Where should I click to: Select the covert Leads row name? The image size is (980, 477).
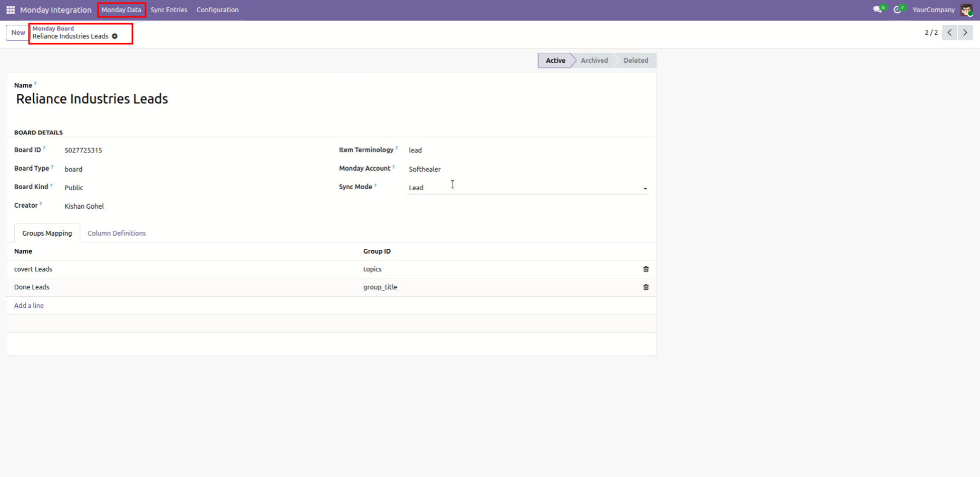(33, 269)
